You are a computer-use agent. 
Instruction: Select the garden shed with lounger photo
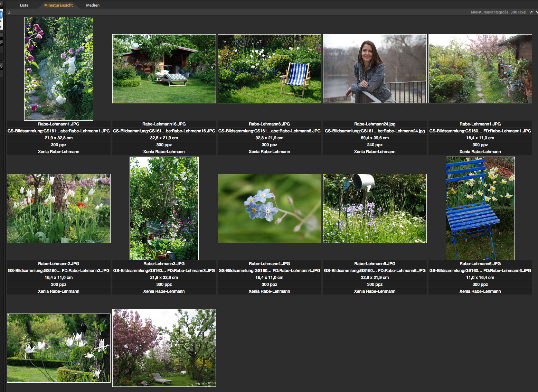click(164, 69)
